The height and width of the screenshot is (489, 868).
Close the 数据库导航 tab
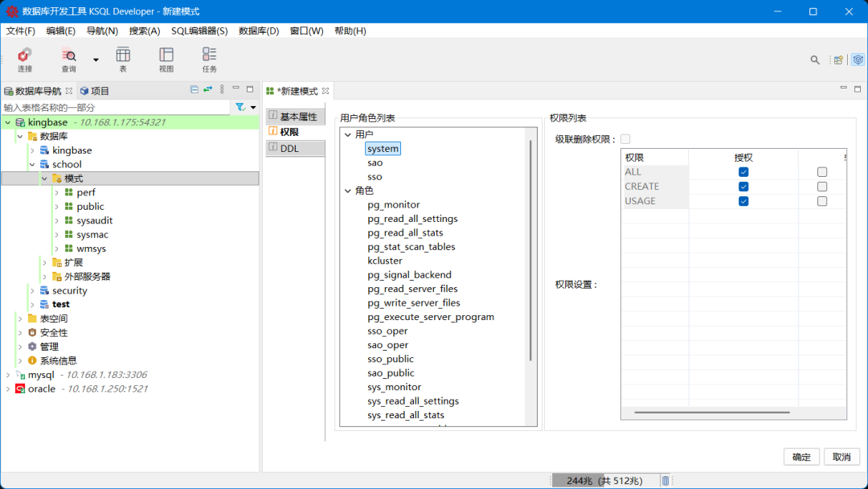(x=68, y=91)
